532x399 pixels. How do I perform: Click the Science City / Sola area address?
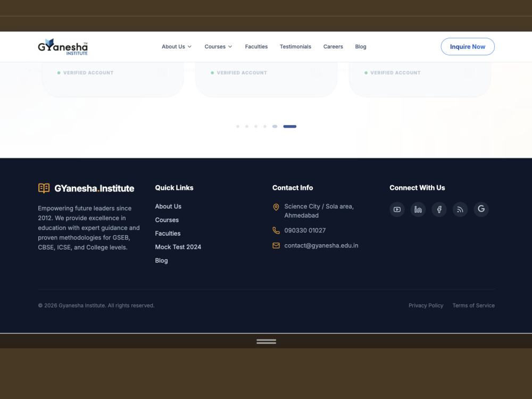pyautogui.click(x=319, y=211)
